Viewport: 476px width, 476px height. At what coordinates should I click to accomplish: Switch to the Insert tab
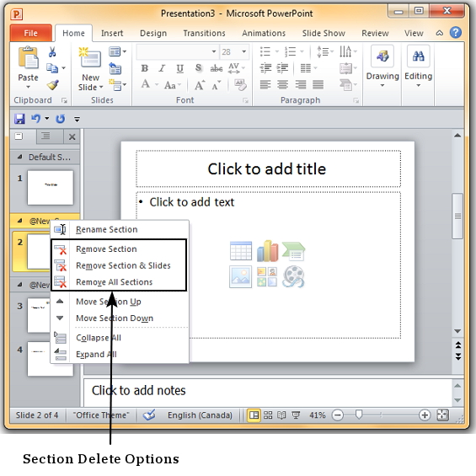click(112, 33)
